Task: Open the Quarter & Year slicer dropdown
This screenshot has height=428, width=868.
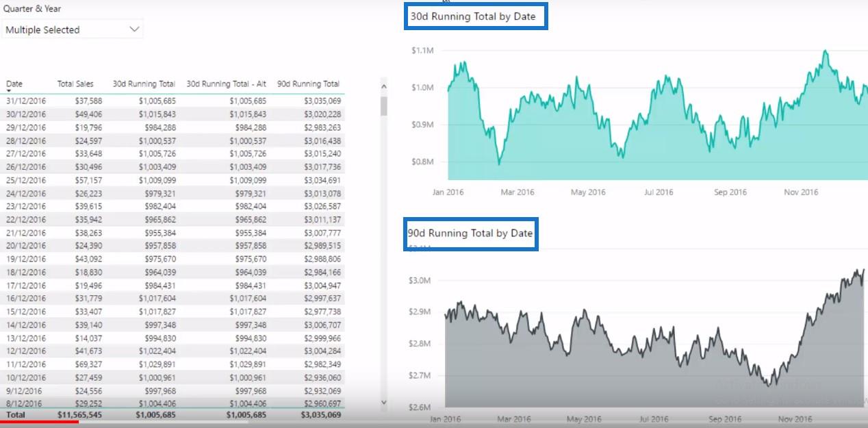Action: (x=72, y=29)
